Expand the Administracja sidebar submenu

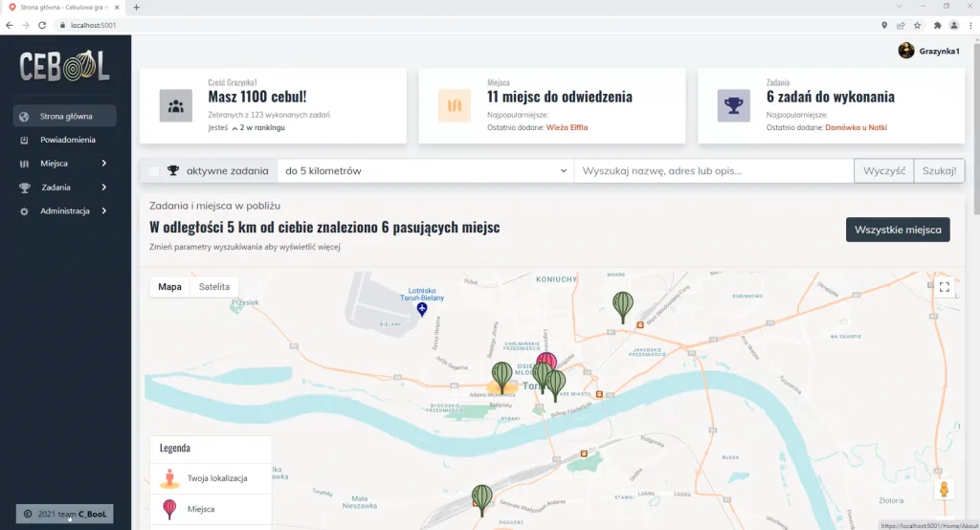point(64,210)
